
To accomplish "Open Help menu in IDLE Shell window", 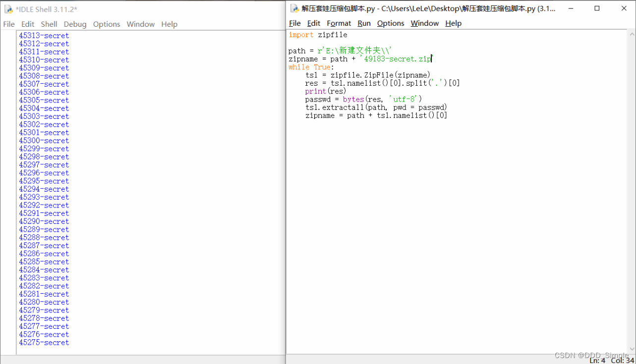I will click(169, 24).
